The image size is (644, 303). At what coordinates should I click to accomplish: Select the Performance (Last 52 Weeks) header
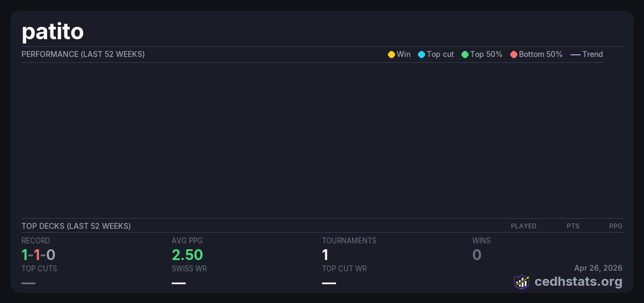83,54
